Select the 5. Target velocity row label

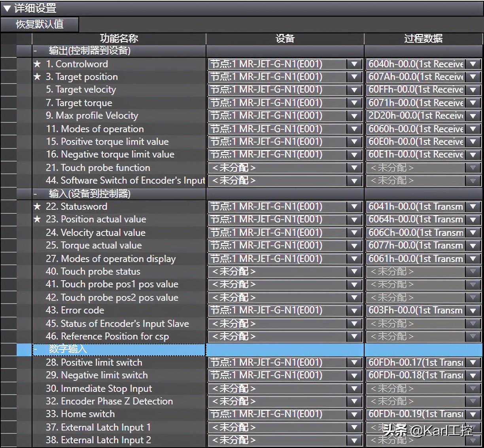81,90
